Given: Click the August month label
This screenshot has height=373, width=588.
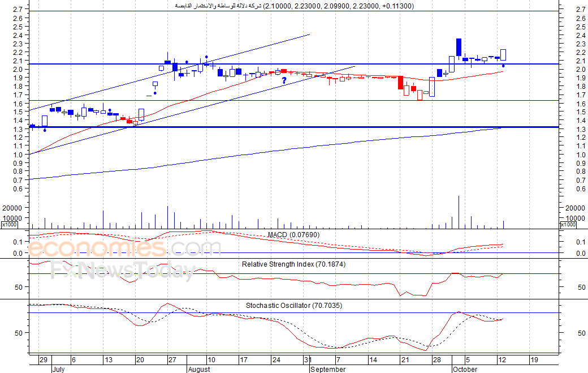Looking at the screenshot, I should [x=199, y=369].
